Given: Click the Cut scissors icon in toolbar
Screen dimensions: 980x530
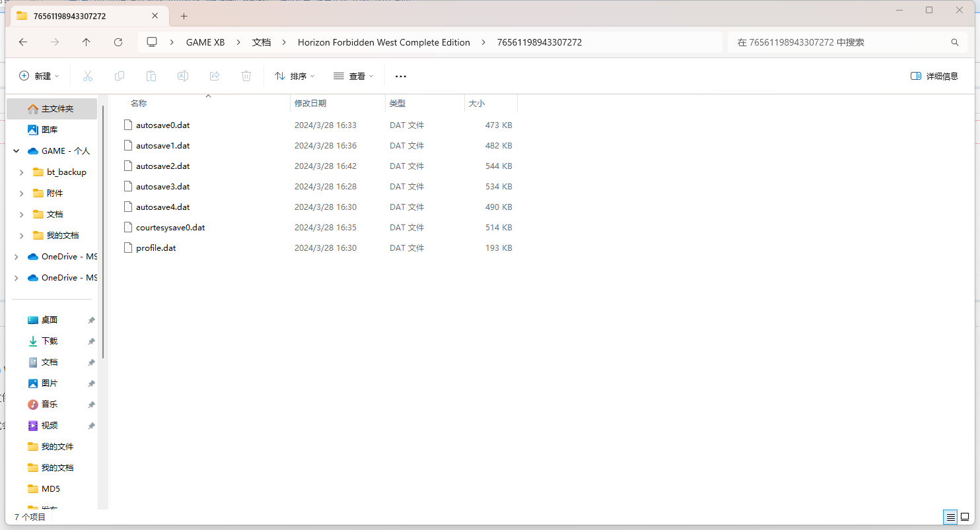Looking at the screenshot, I should point(88,76).
